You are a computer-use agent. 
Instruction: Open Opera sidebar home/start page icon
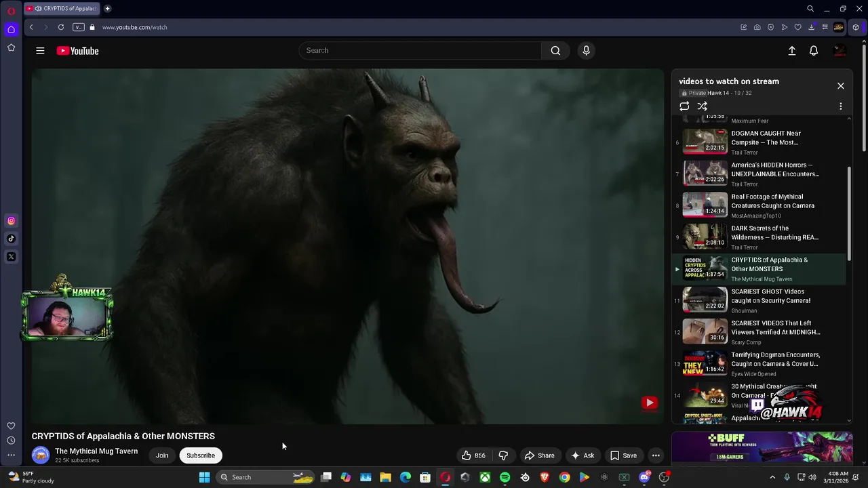(11, 29)
